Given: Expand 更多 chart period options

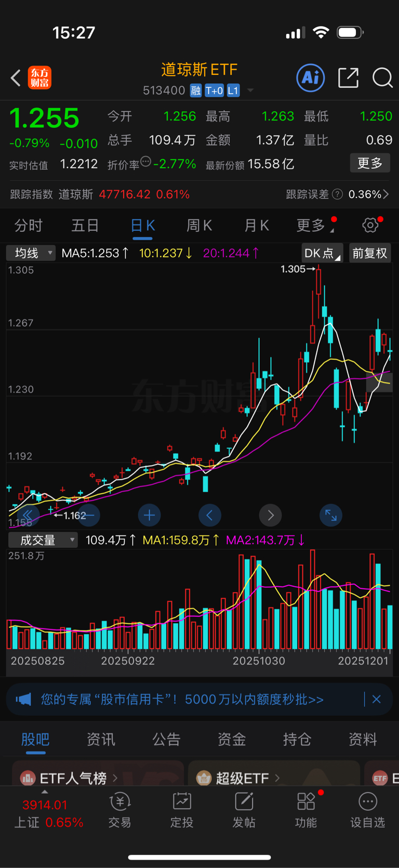Looking at the screenshot, I should click(x=315, y=225).
